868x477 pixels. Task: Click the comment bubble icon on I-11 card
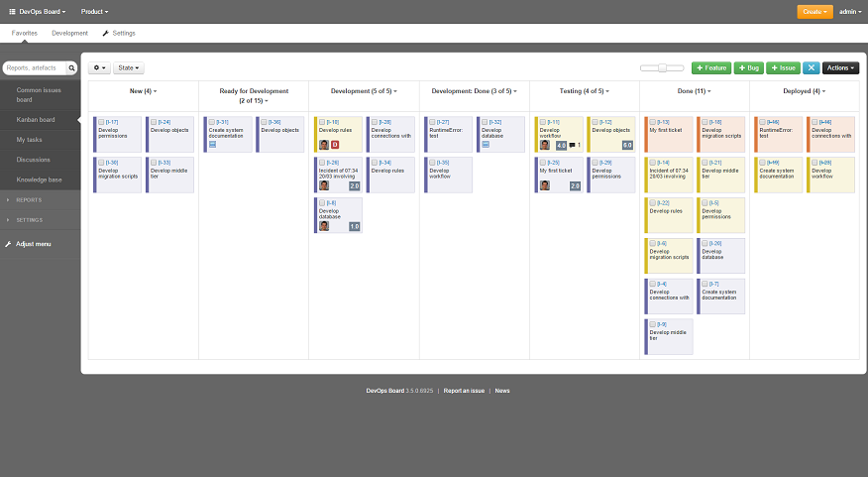click(x=573, y=145)
